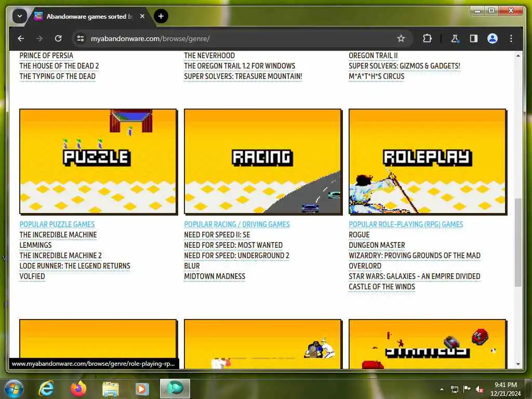Click the browser forward arrow

click(x=39, y=38)
